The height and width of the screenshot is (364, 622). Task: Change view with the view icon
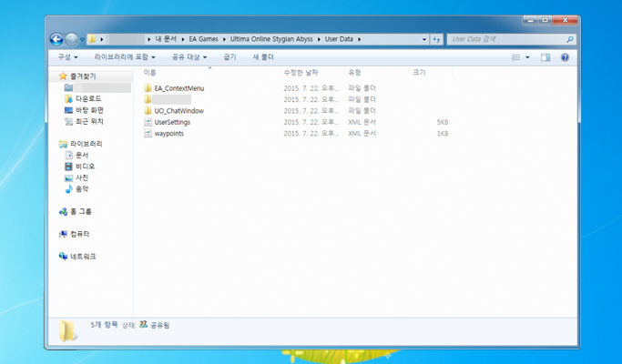(x=515, y=57)
